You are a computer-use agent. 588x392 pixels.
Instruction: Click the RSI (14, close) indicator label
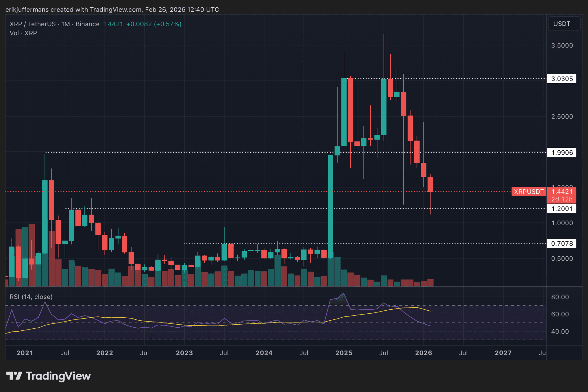[31, 297]
